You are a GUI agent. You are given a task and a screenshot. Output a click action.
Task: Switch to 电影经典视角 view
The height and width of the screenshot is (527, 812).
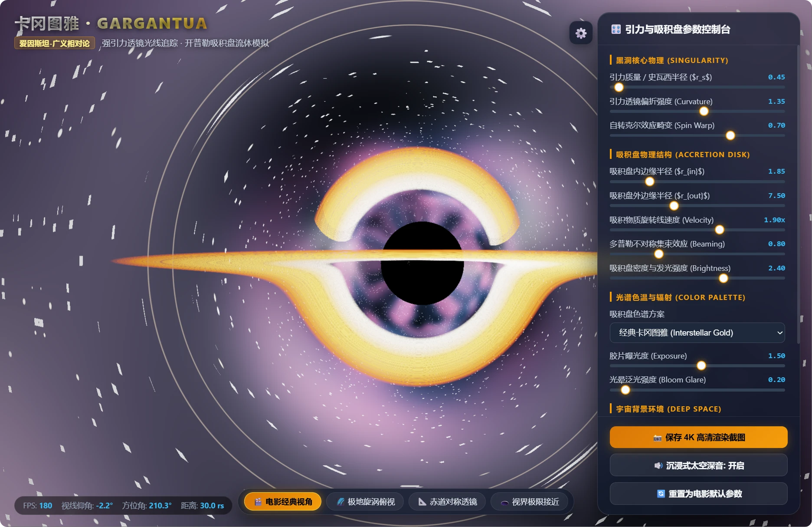click(x=283, y=502)
